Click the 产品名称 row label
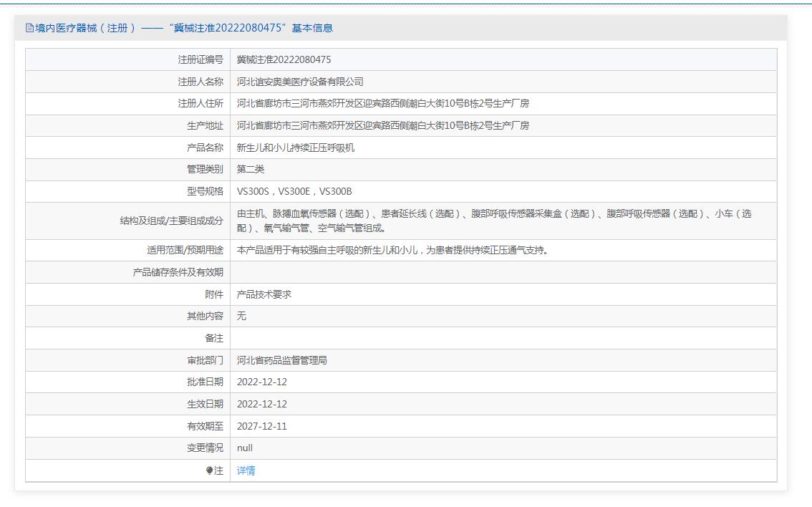Viewport: 812px width, 507px height. [x=205, y=148]
